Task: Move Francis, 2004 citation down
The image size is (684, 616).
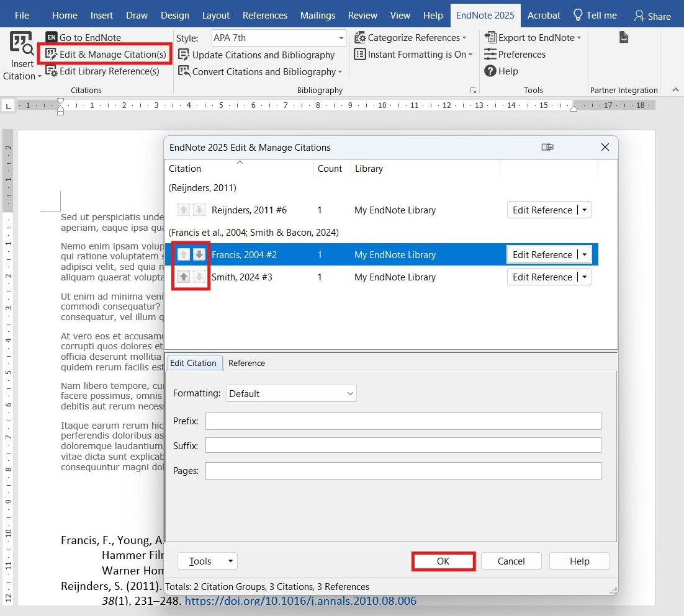Action: (199, 254)
